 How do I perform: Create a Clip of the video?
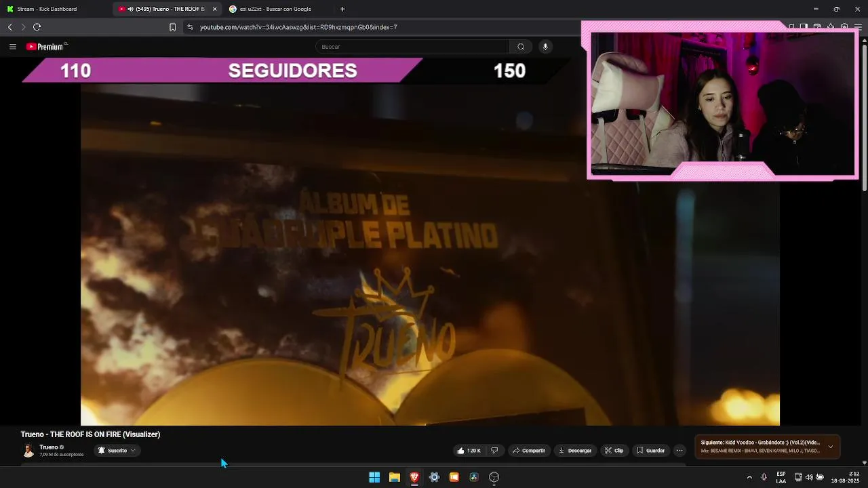tap(614, 451)
